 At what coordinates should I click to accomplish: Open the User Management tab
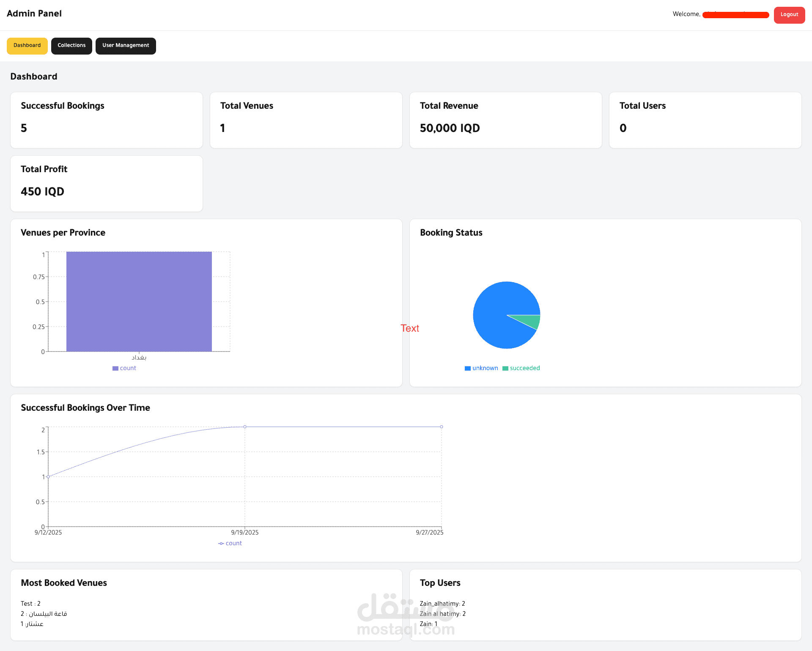coord(126,46)
